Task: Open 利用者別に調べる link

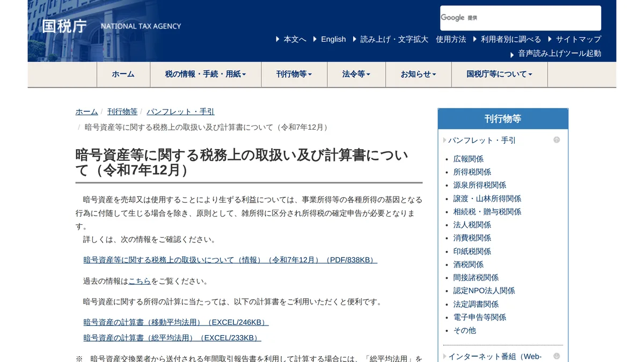Action: (511, 39)
